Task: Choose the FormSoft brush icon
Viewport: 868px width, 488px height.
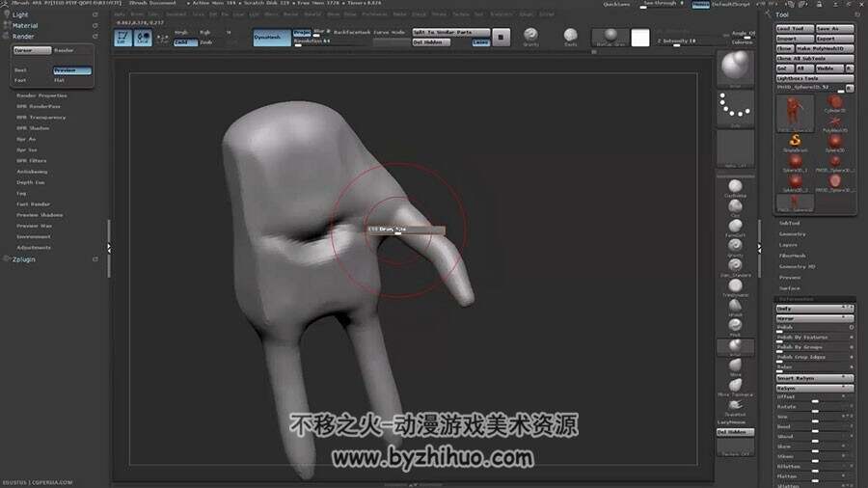Action: coord(735,227)
